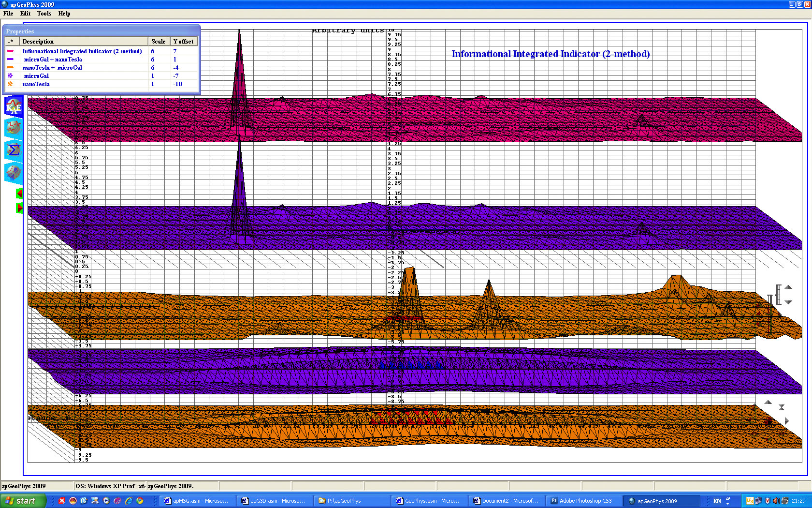Image resolution: width=812 pixels, height=508 pixels.
Task: Click the hourglass-shaped gray control icon
Action: pyautogui.click(x=781, y=407)
